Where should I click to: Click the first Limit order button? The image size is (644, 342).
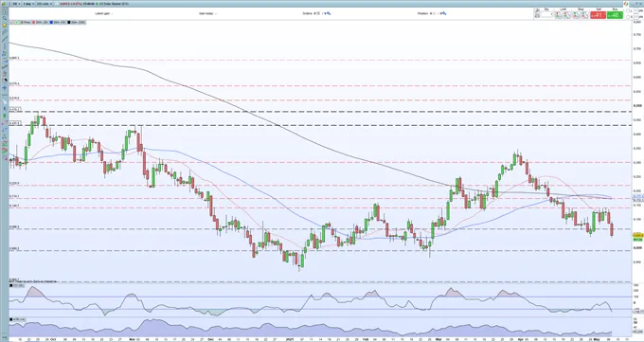559,15
